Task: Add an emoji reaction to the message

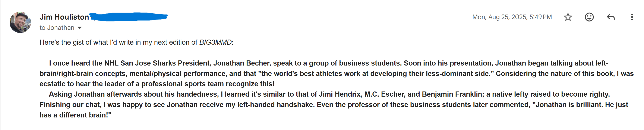Action: click(x=589, y=17)
